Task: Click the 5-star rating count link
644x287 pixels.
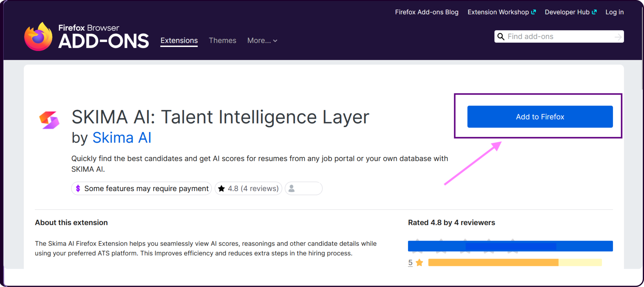Action: (410, 263)
